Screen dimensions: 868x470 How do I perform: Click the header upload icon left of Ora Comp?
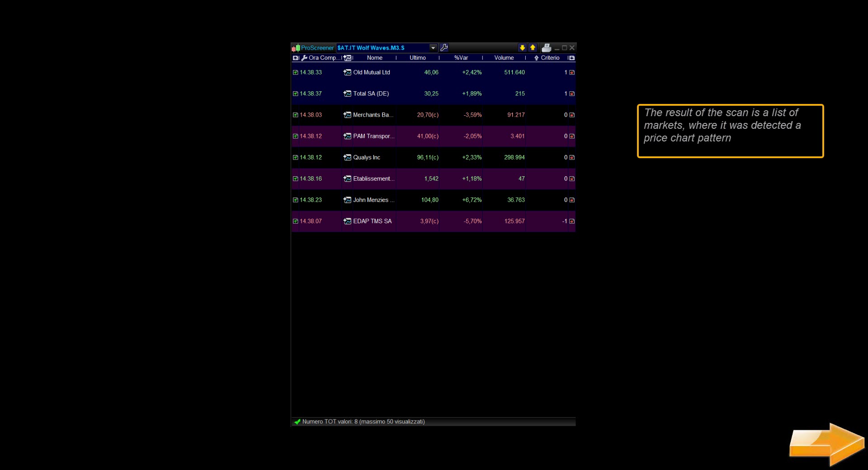tap(296, 58)
